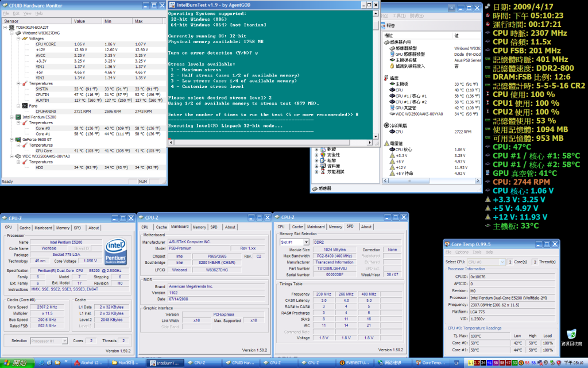Click the 欄位 column header in EVEREST
The image size is (588, 368).
coord(417,36)
